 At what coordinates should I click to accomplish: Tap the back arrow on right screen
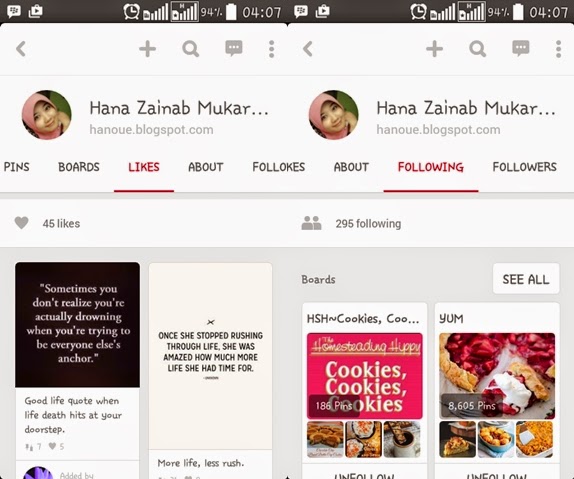[x=308, y=49]
